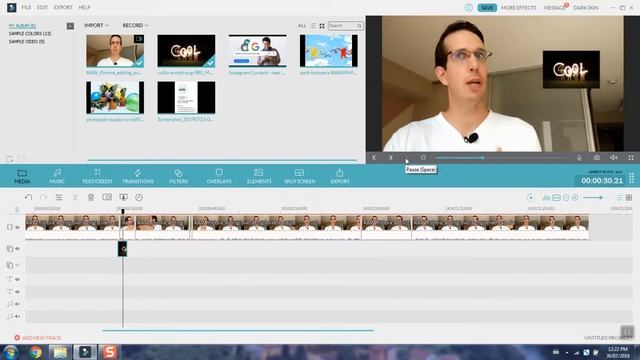Toggle visibility of second PIP track
Image resolution: width=640 pixels, height=360 pixels.
[18, 265]
